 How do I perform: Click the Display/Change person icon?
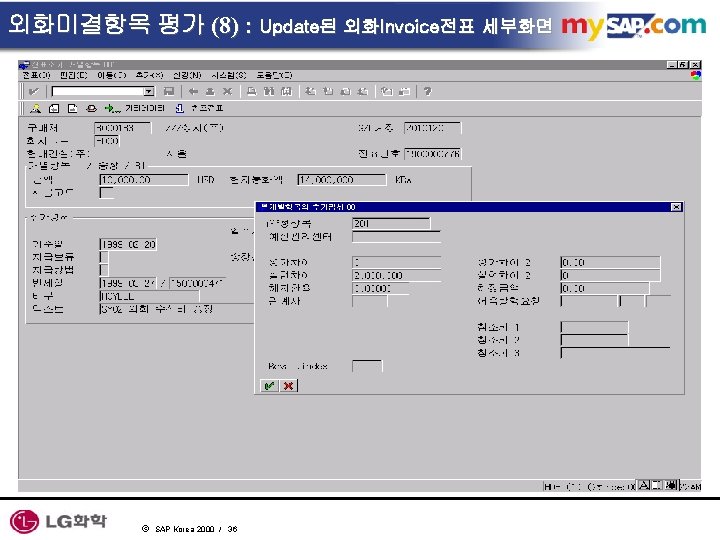click(x=35, y=108)
